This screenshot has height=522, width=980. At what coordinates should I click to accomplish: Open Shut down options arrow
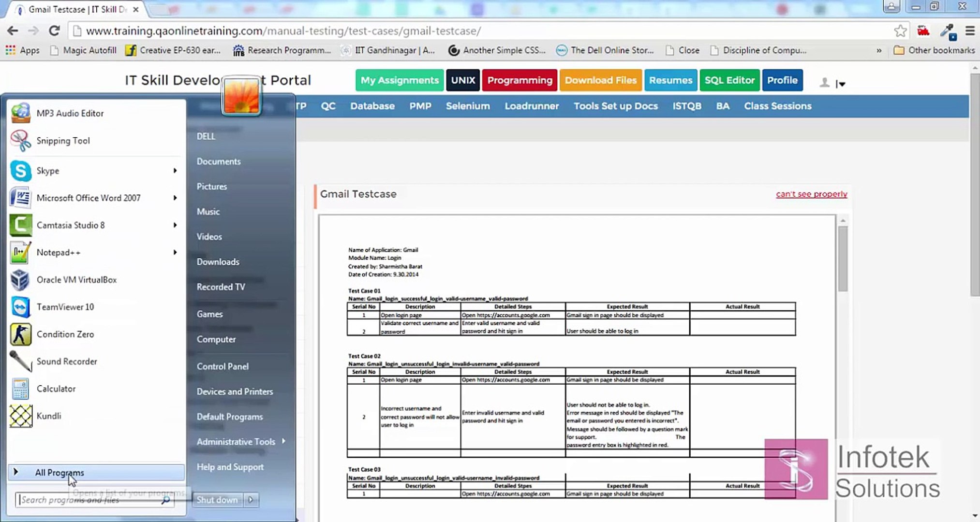251,500
